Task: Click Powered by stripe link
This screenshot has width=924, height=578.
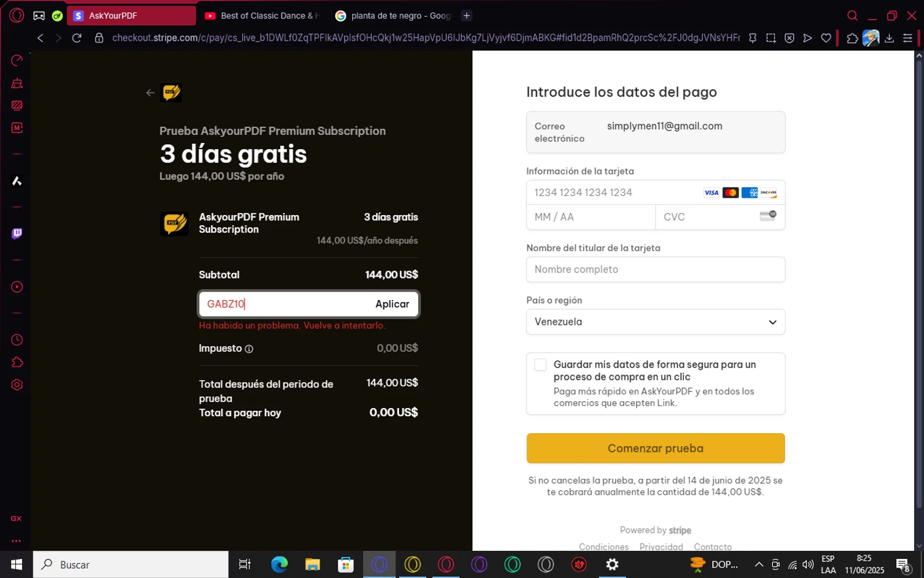Action: [x=655, y=531]
